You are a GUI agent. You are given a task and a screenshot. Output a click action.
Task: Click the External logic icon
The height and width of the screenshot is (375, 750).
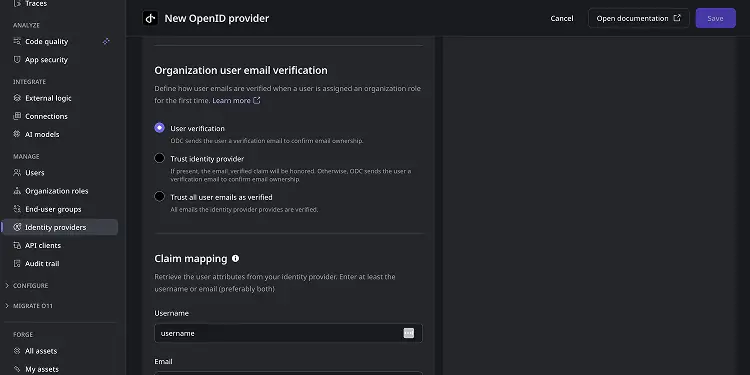tap(17, 98)
